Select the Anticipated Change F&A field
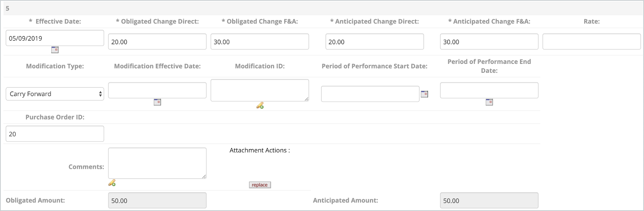The height and width of the screenshot is (211, 644). tap(489, 42)
